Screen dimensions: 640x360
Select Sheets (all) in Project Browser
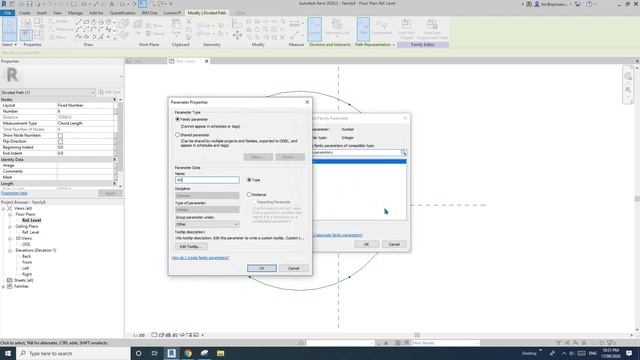23,280
